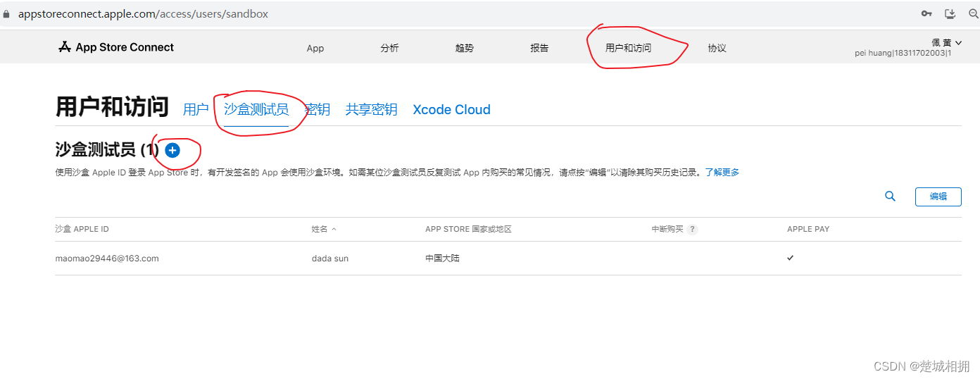Click the tester name dada sun

pos(330,259)
